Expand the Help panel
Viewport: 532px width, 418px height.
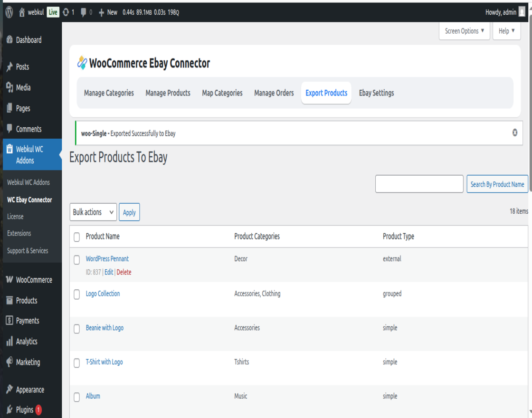tap(506, 31)
